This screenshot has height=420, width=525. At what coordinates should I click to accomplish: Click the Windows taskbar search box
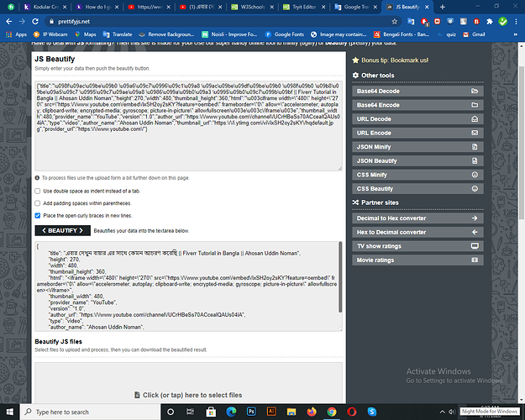[x=91, y=412]
